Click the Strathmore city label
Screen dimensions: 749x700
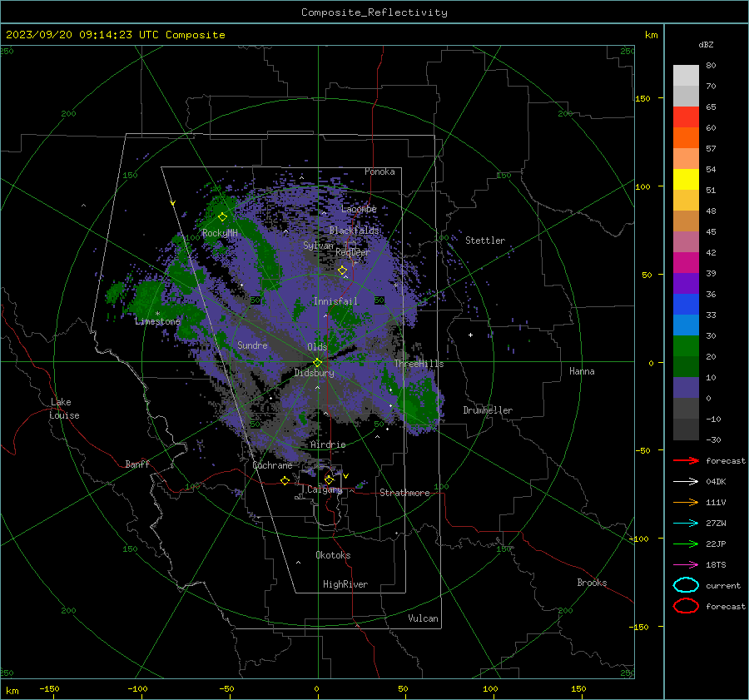point(404,493)
